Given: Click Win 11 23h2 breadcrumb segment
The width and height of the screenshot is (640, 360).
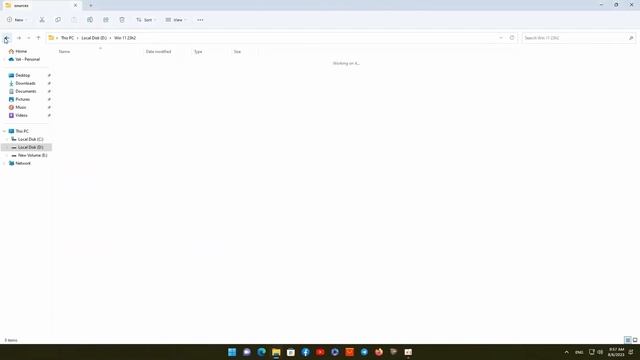Looking at the screenshot, I should 125,38.
